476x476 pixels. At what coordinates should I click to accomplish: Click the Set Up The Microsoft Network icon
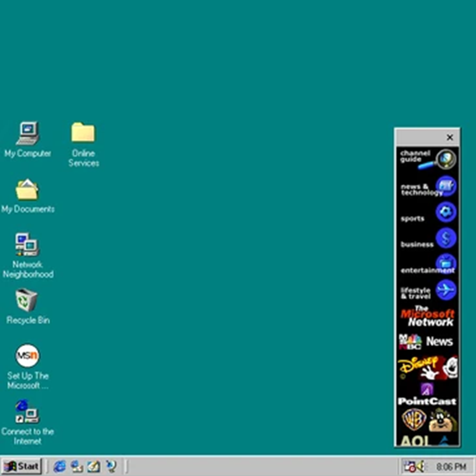pos(27,356)
